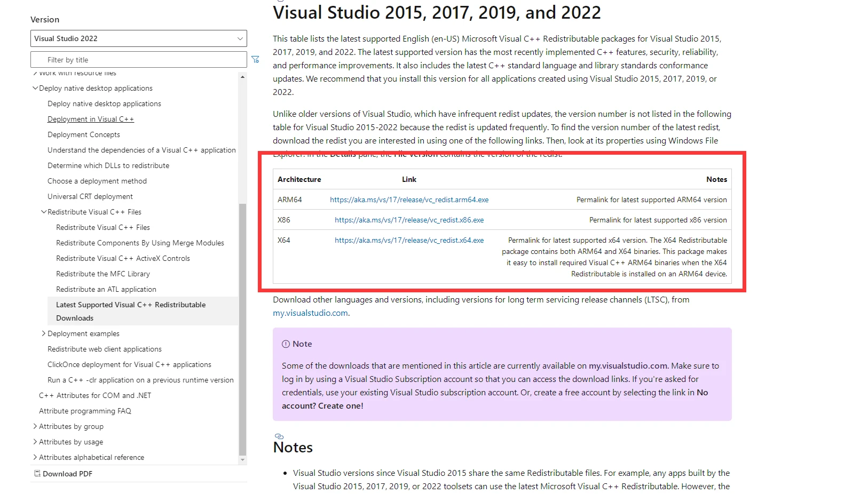
Task: Click the PDF icon next to Download PDF
Action: coord(37,473)
